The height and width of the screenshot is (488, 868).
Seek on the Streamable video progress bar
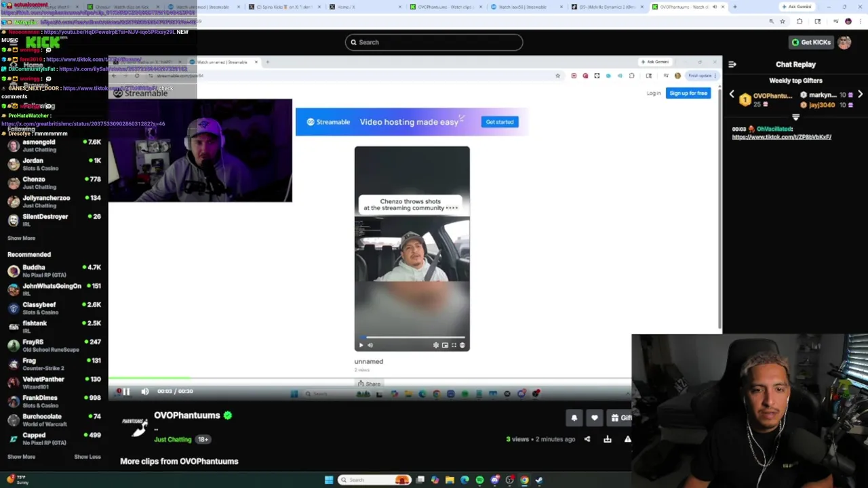tap(412, 337)
